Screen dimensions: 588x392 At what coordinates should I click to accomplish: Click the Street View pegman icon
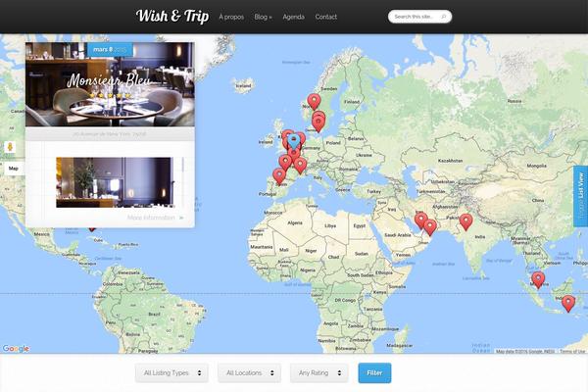tap(10, 147)
